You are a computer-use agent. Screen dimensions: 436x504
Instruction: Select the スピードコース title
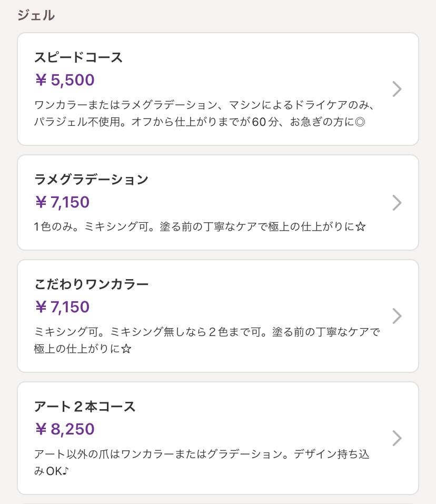click(78, 57)
